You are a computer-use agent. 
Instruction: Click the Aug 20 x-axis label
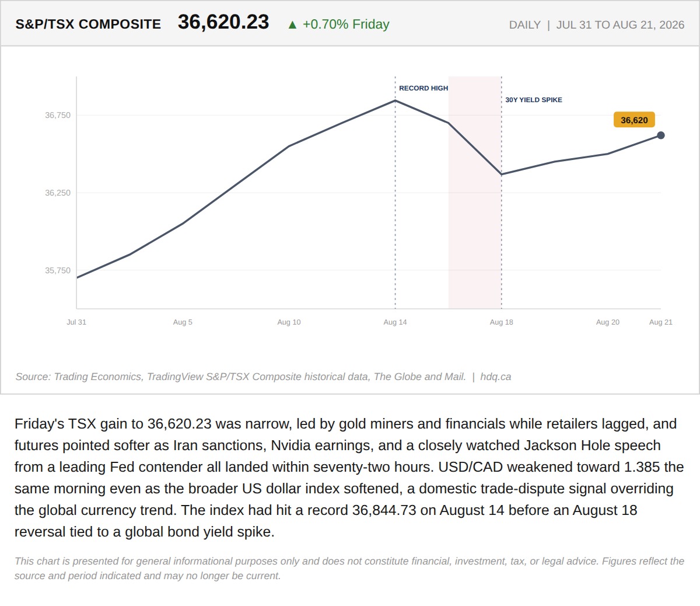608,322
